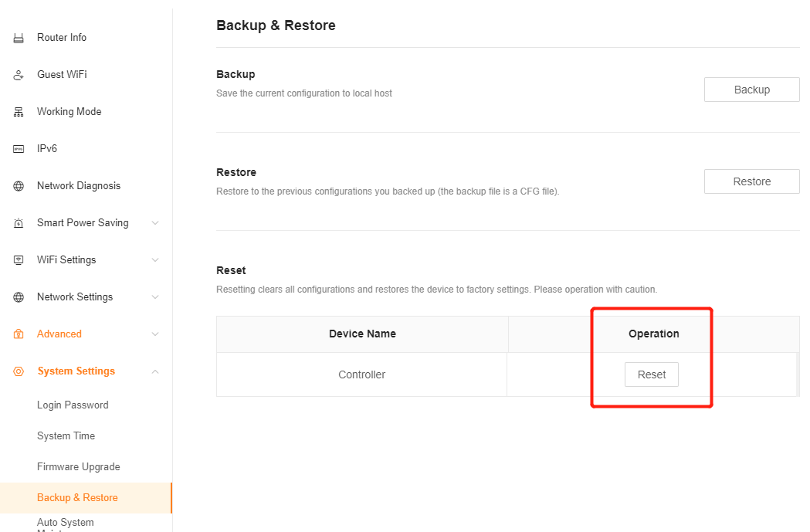
Task: Click the Working Mode icon
Action: (19, 112)
